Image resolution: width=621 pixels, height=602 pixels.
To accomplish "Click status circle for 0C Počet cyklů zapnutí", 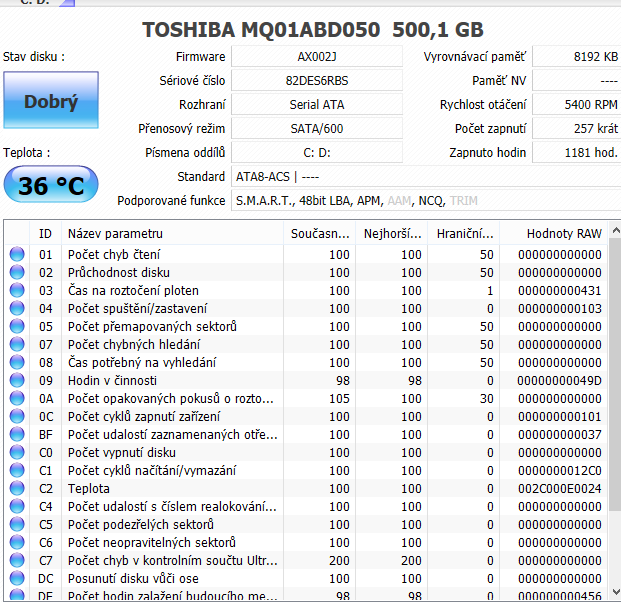I will (x=17, y=416).
